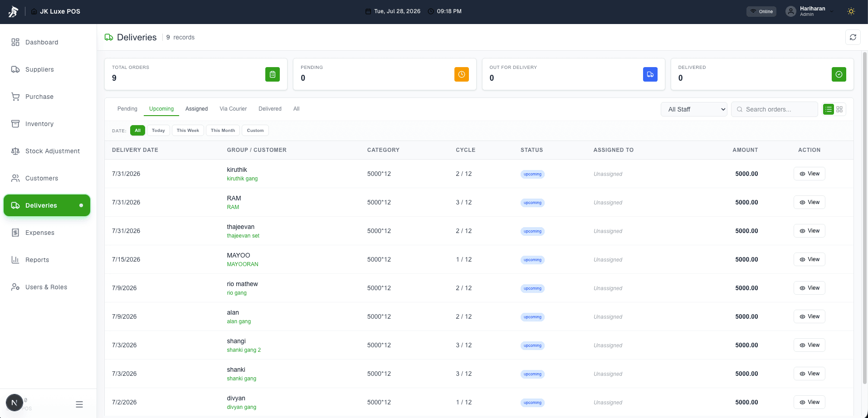Focus the Search orders field
This screenshot has height=418, width=868.
(775, 109)
